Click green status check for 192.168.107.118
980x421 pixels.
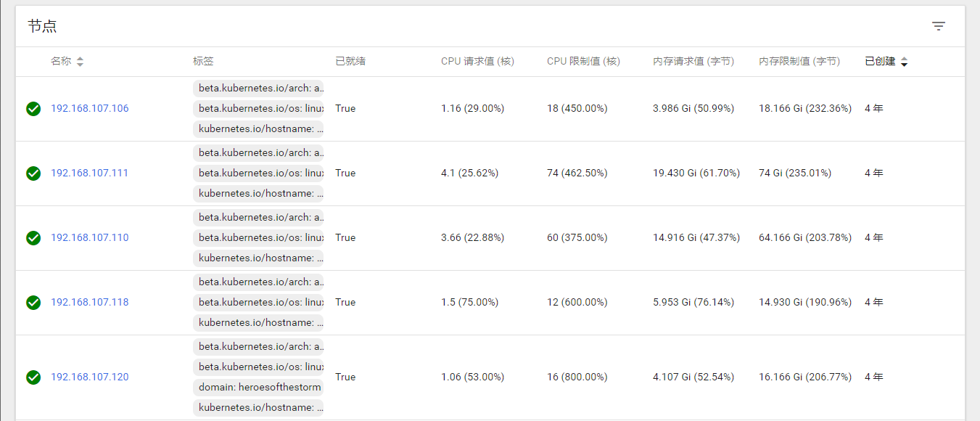(x=33, y=303)
